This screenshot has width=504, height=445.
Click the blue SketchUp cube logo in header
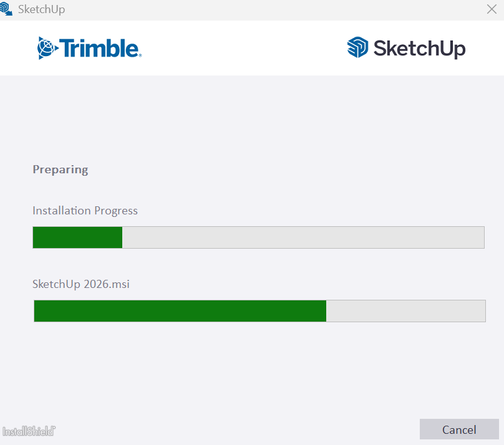[358, 48]
